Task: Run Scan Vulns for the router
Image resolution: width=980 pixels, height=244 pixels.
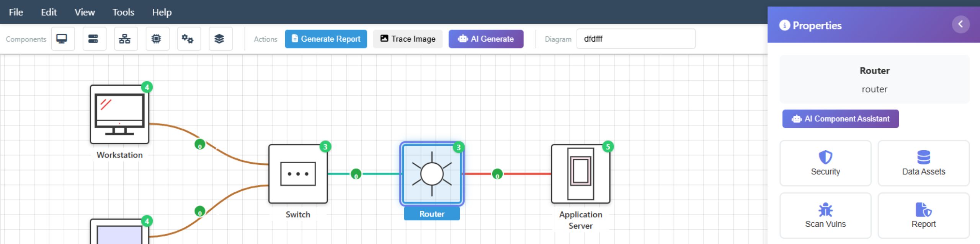Action: point(825,216)
